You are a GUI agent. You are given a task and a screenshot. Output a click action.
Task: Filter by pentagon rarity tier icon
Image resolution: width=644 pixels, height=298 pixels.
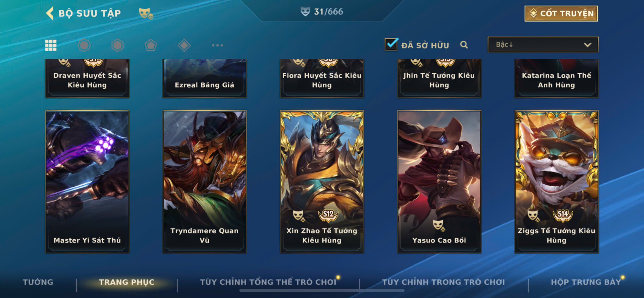(x=151, y=45)
